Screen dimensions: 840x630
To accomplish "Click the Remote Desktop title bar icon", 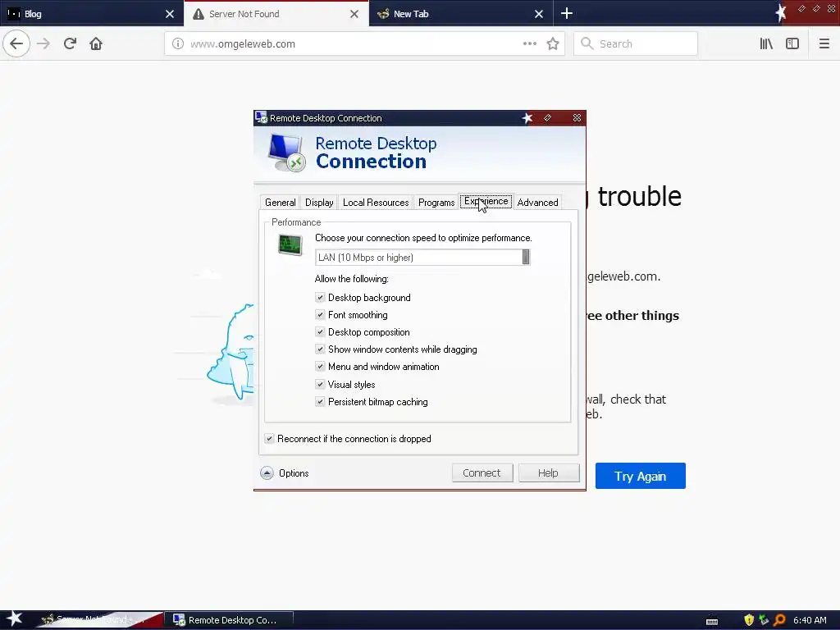I will (261, 117).
